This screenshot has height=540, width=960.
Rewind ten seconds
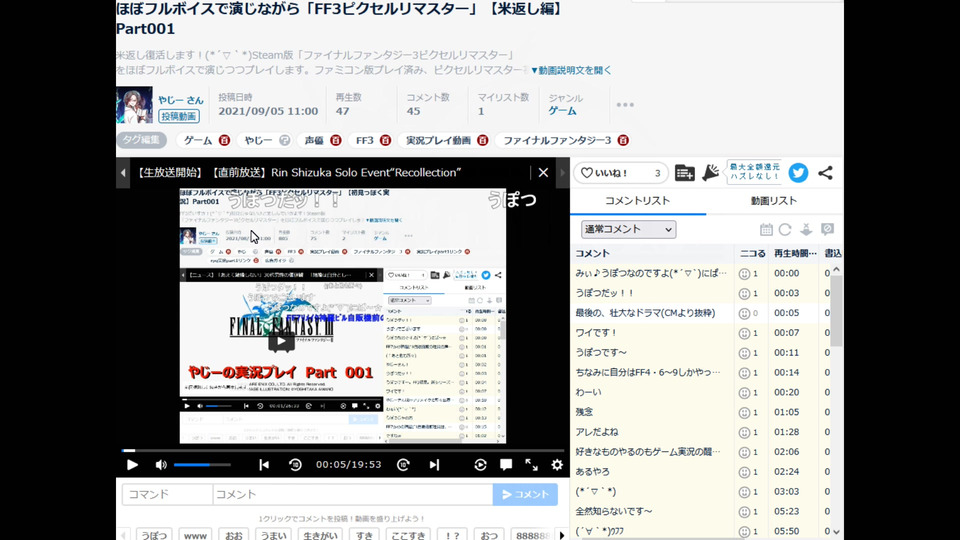295,465
